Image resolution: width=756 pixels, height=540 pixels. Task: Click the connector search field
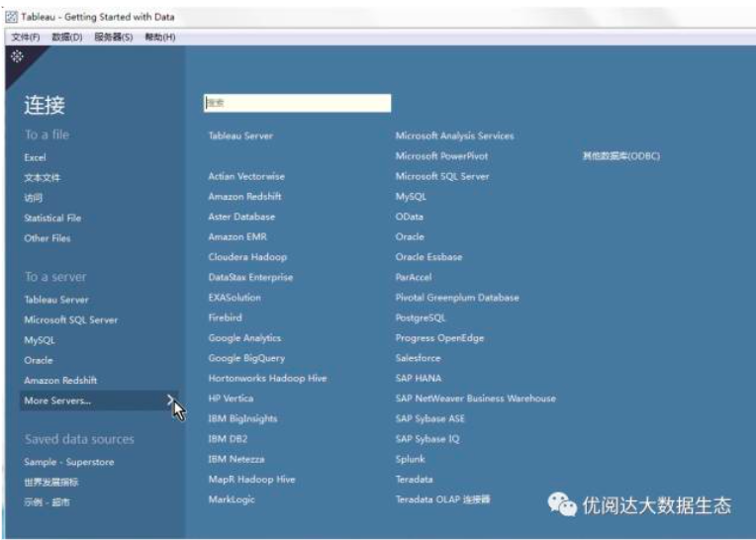(297, 103)
